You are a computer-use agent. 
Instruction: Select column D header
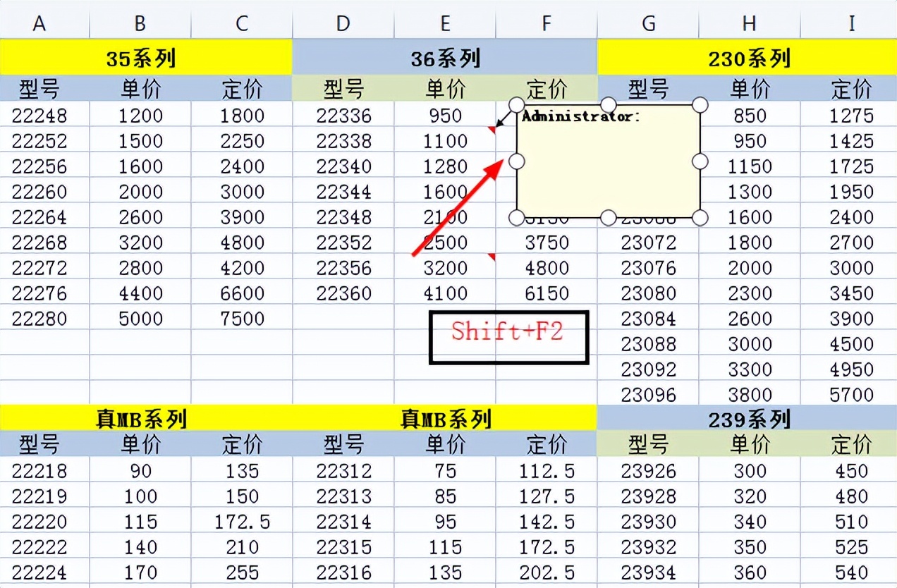click(343, 24)
